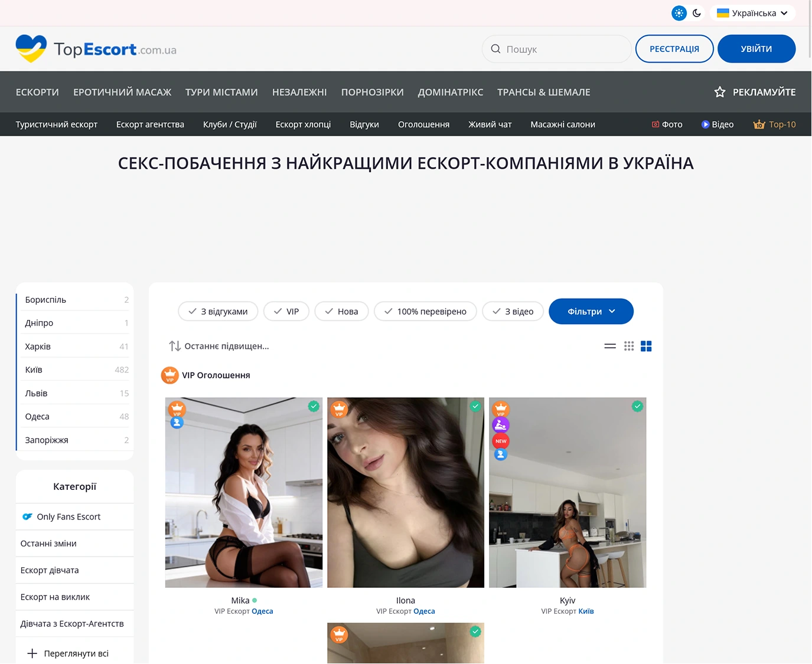Switch to the light theme sun icon
The height and width of the screenshot is (664, 812).
[x=679, y=13]
